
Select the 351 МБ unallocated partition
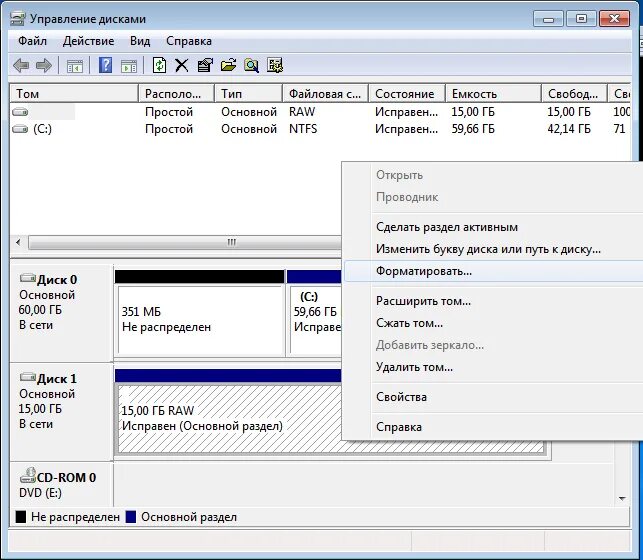[200, 320]
